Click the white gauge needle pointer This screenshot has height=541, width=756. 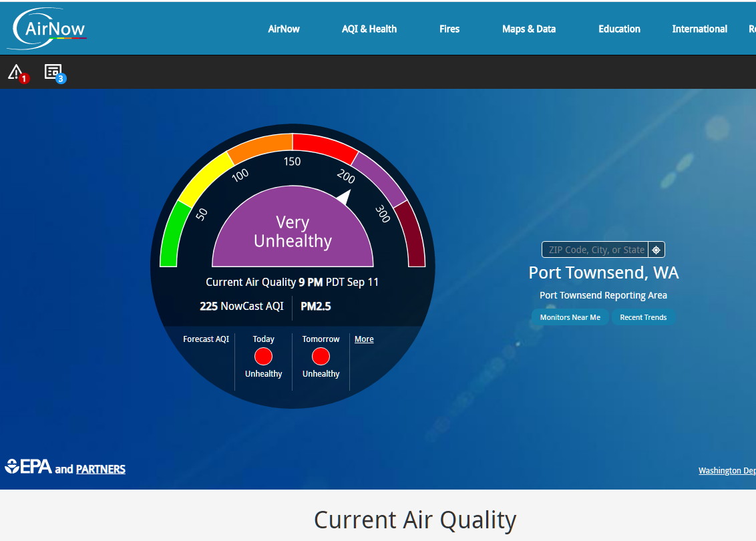pos(345,197)
